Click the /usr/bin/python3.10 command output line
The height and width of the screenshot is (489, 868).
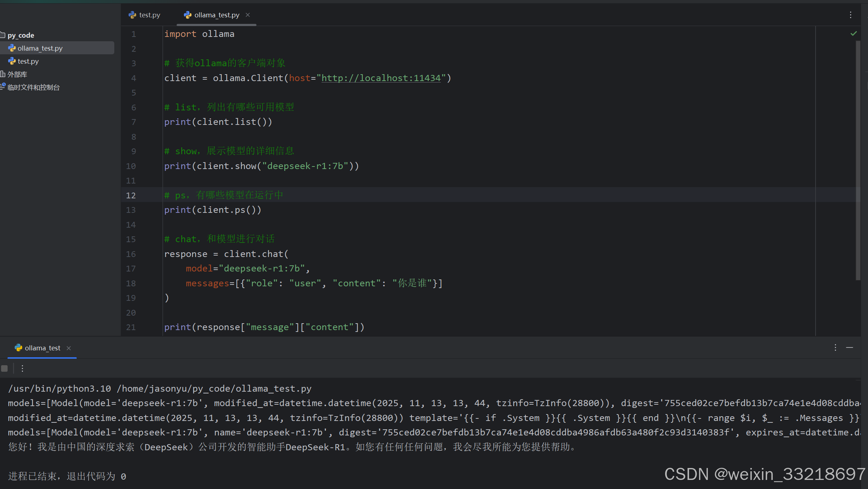point(160,389)
